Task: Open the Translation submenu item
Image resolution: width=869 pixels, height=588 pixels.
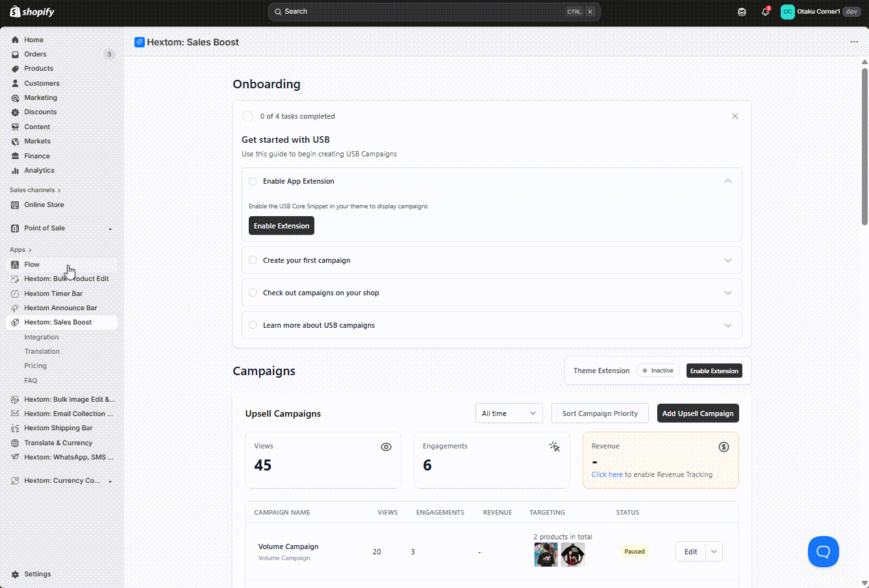Action: [x=42, y=352]
